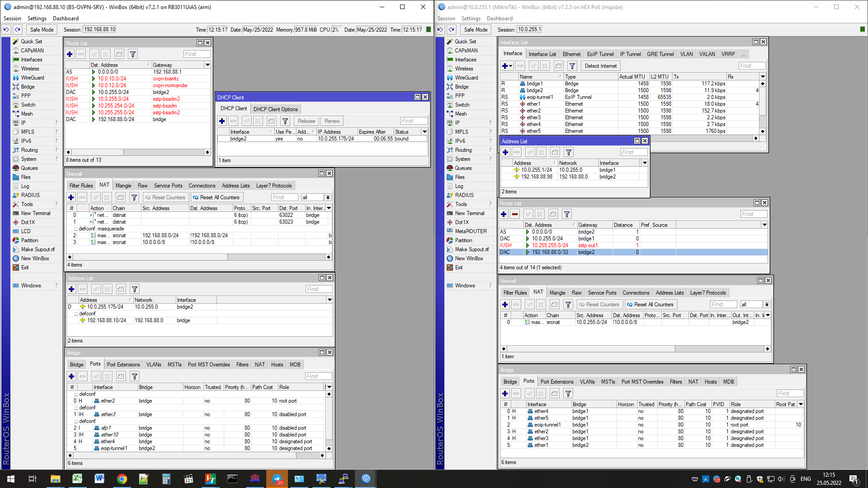Image resolution: width=868 pixels, height=488 pixels.
Task: Expand the IP submenu in BS-OVPN-SRV sidebar
Action: pos(57,123)
